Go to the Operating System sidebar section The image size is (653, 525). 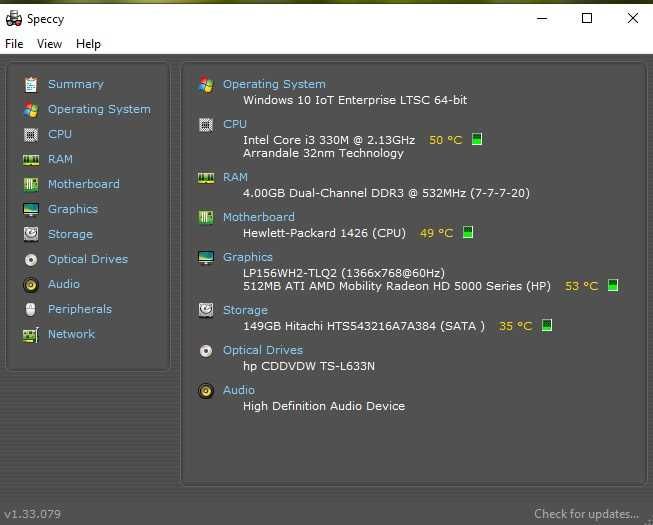coord(99,109)
